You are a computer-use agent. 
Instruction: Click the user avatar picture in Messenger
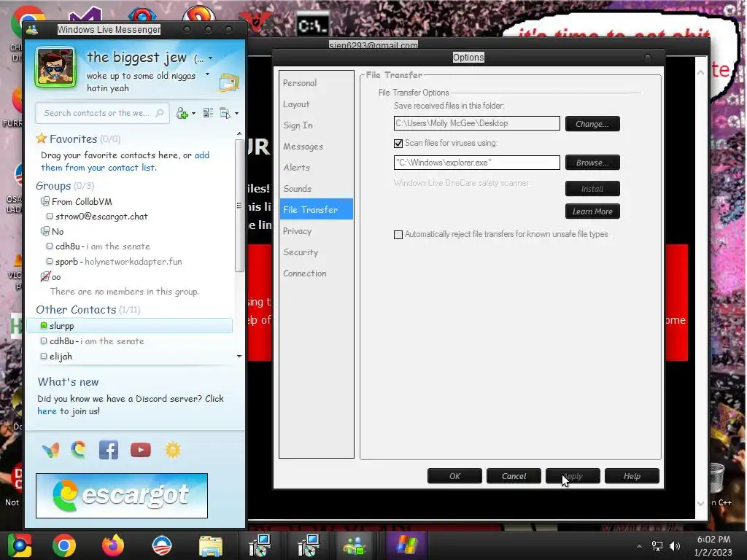pyautogui.click(x=55, y=67)
